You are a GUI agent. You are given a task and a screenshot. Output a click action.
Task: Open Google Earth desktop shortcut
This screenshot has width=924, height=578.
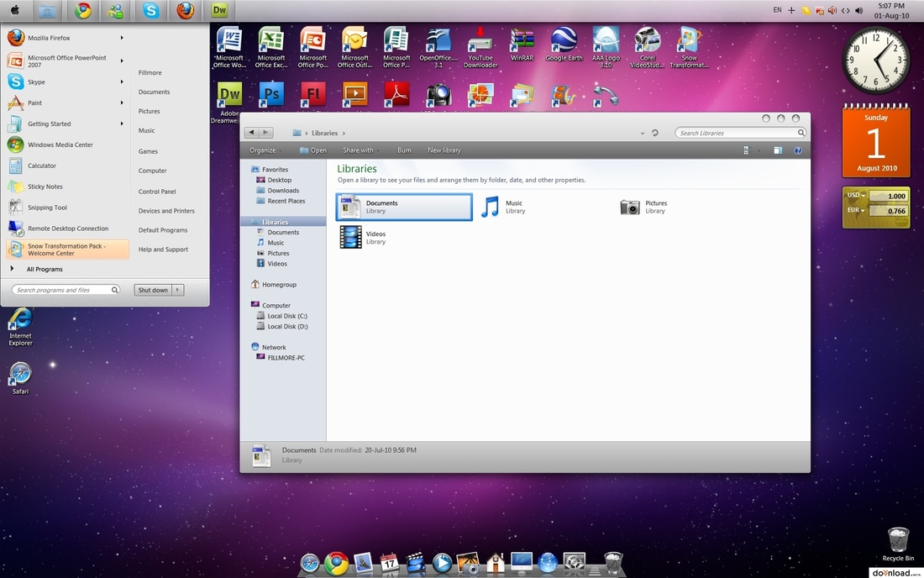click(564, 45)
